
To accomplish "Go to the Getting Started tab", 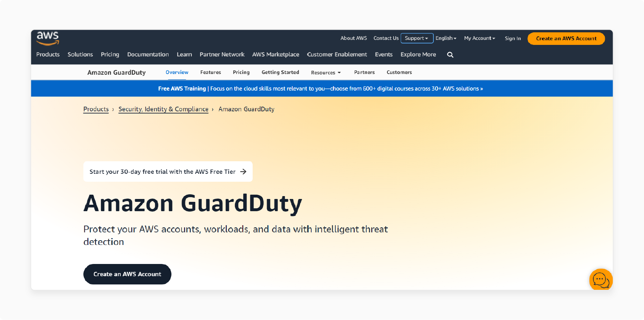I will click(x=280, y=72).
